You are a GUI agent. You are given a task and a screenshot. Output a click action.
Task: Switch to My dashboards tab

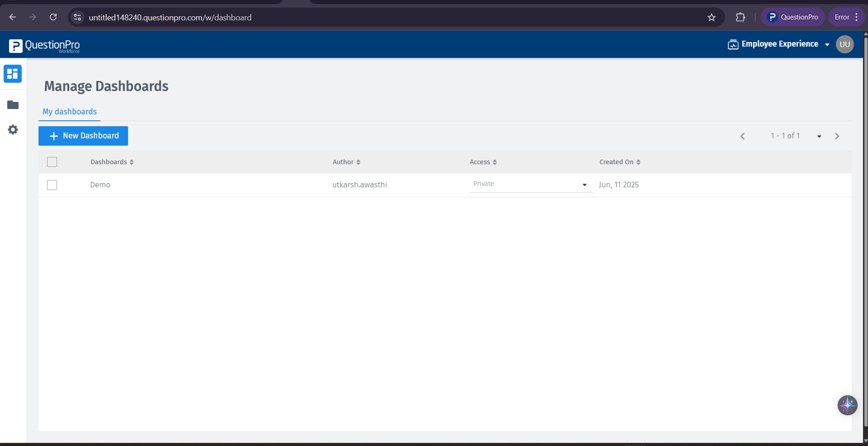click(x=70, y=112)
